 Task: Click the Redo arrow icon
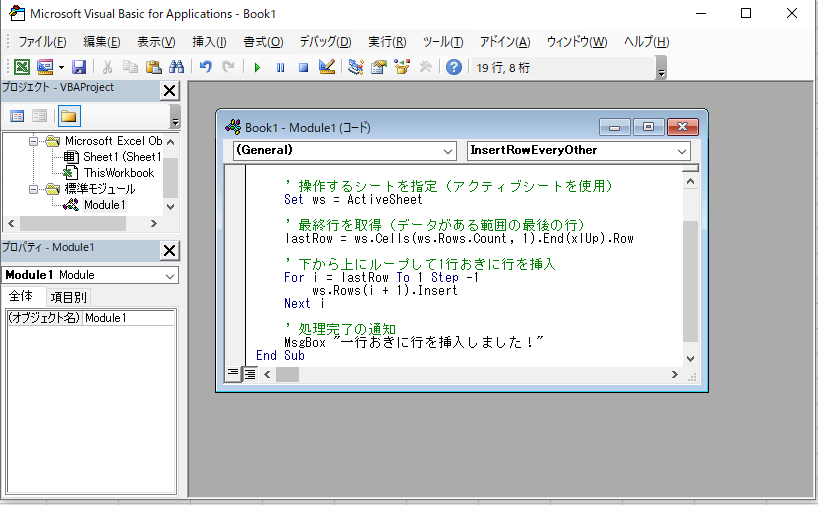point(228,67)
